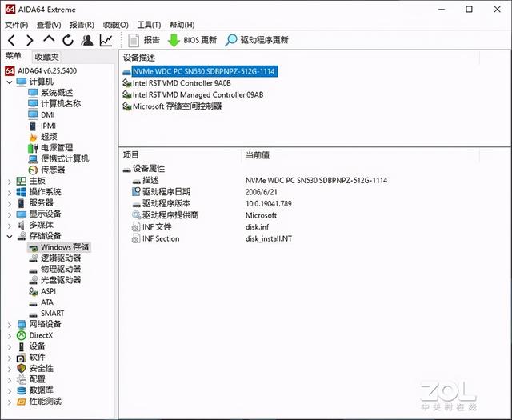This screenshot has width=512, height=420.
Task: Expand the 显示设备 tree node
Action: click(10, 214)
